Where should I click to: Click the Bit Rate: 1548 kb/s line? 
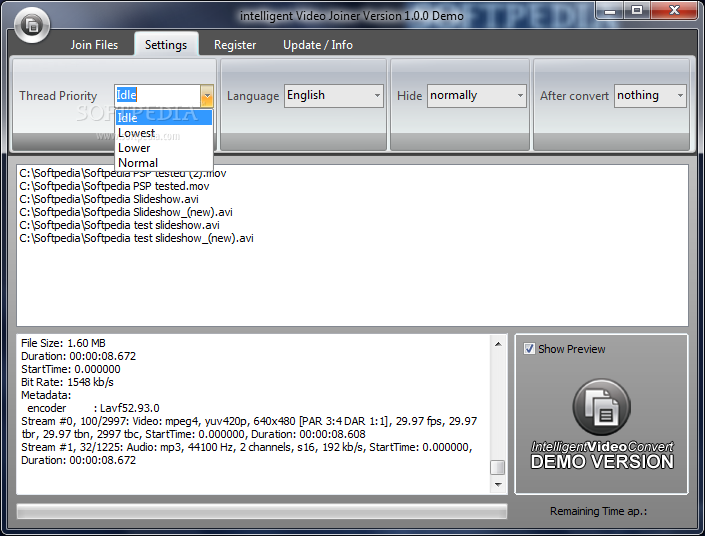tap(67, 382)
